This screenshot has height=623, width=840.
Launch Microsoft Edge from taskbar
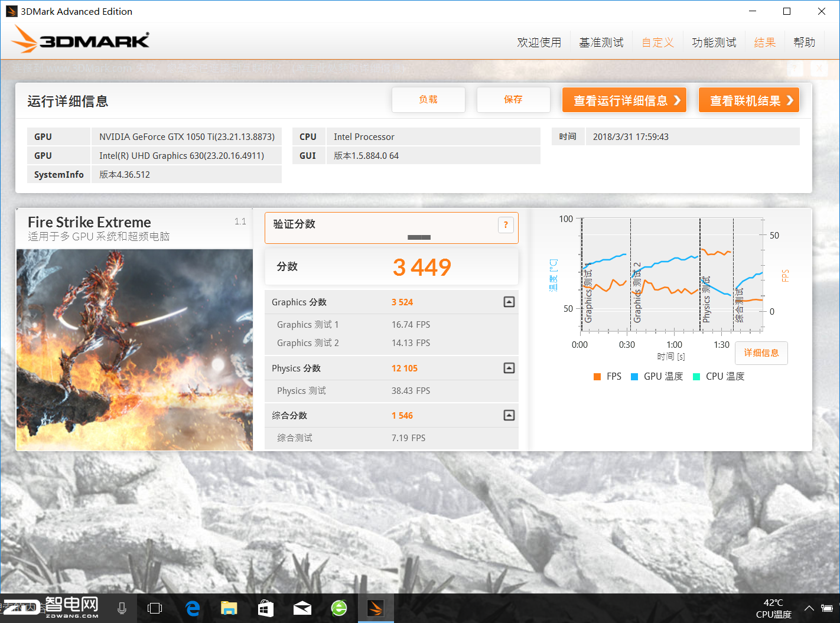193,608
